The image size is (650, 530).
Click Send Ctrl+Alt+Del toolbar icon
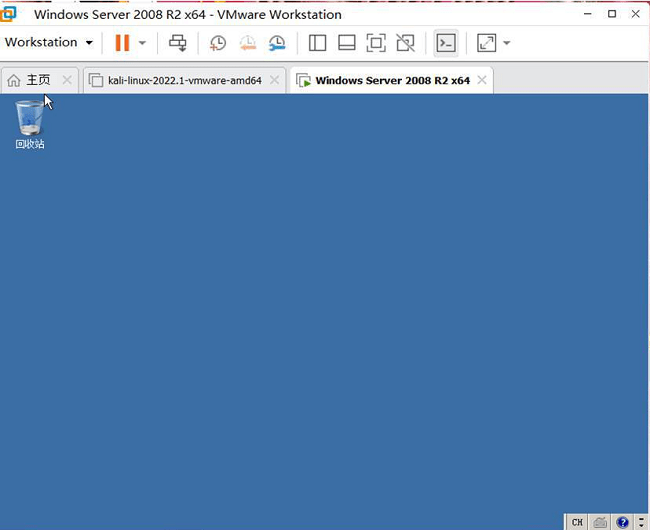(178, 43)
